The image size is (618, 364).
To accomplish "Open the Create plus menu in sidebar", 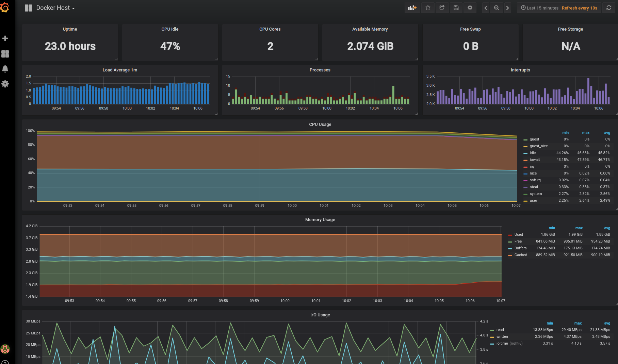I will tap(5, 38).
